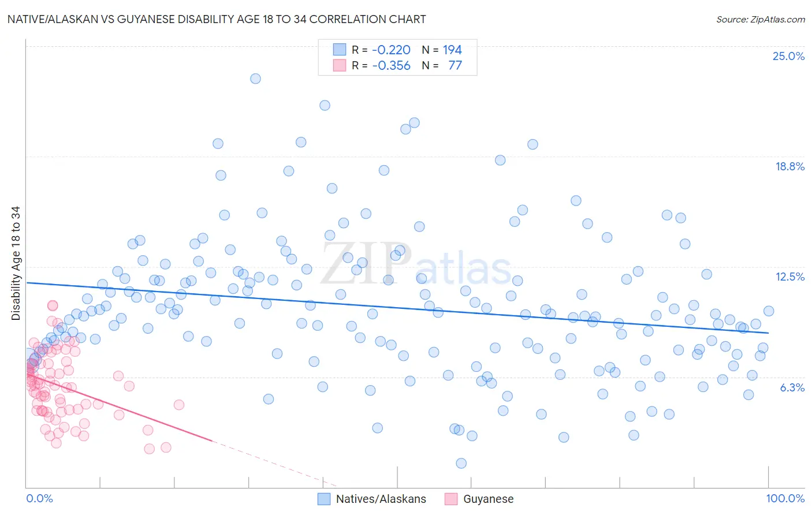This screenshot has height=515, width=812.
Task: Click the lowest blue data point near bottom
Action: [461, 463]
